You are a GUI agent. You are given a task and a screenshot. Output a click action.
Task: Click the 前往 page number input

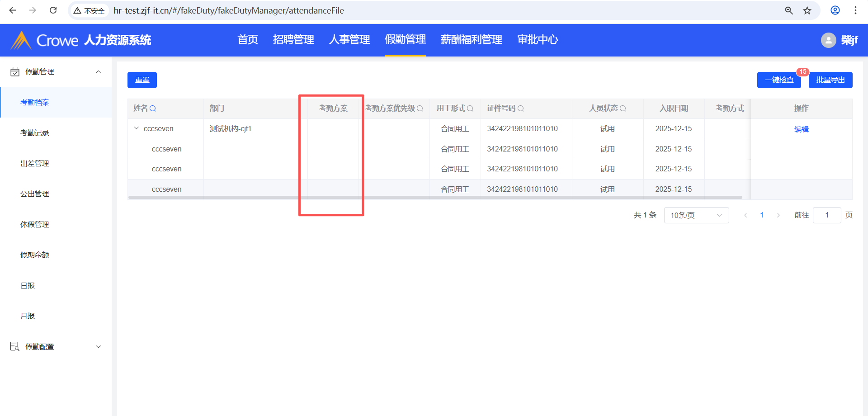827,215
